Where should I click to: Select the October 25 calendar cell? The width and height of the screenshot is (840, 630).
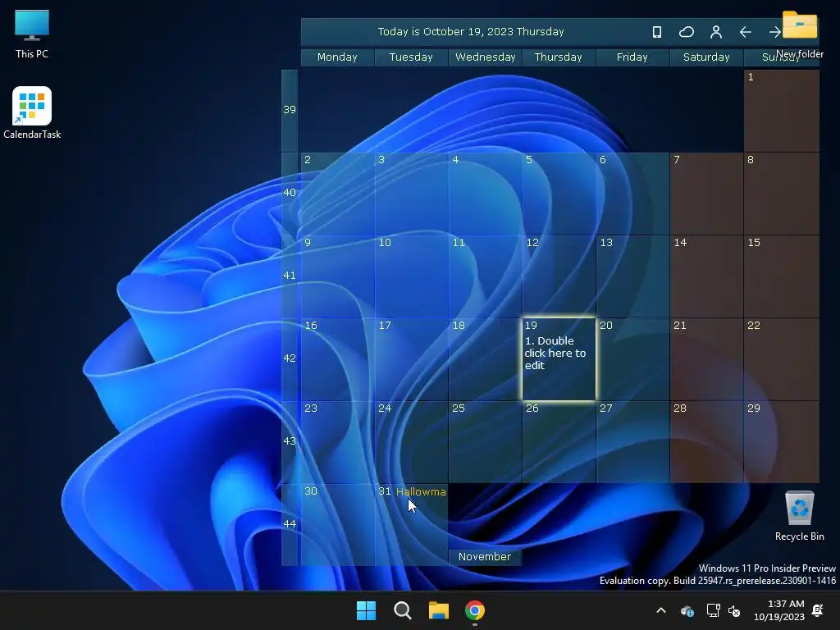[485, 442]
